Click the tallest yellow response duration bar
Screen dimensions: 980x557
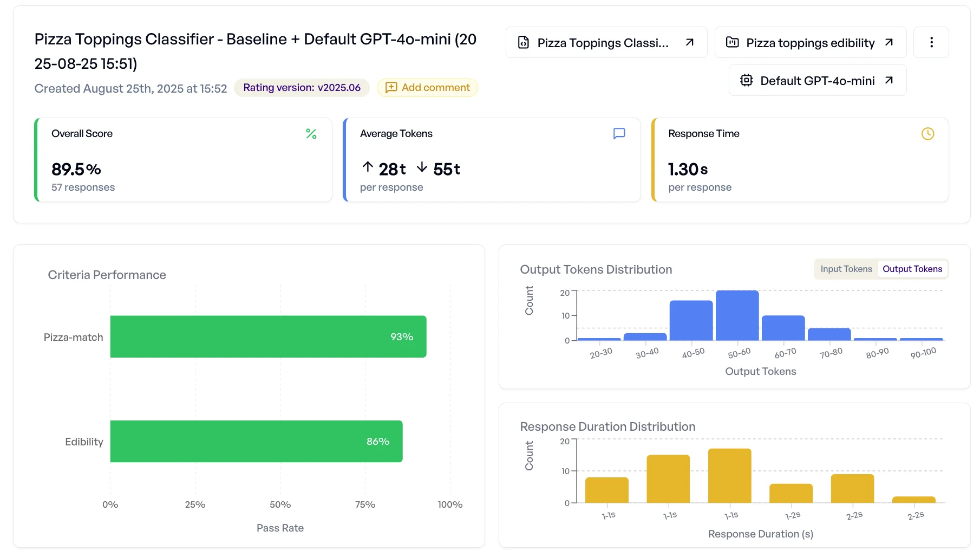tap(729, 475)
